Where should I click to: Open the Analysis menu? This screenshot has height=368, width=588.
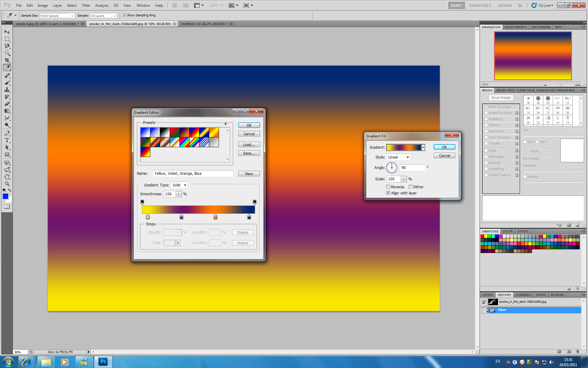coord(102,6)
